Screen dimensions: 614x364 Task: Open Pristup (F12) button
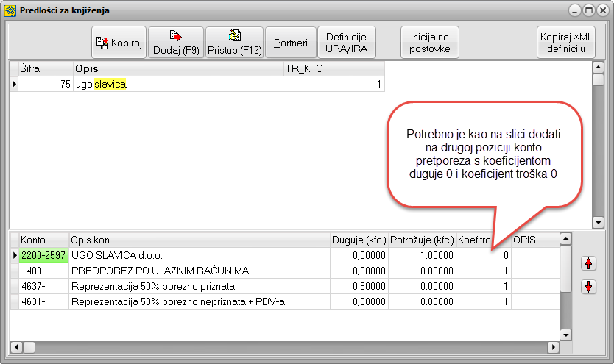click(235, 42)
